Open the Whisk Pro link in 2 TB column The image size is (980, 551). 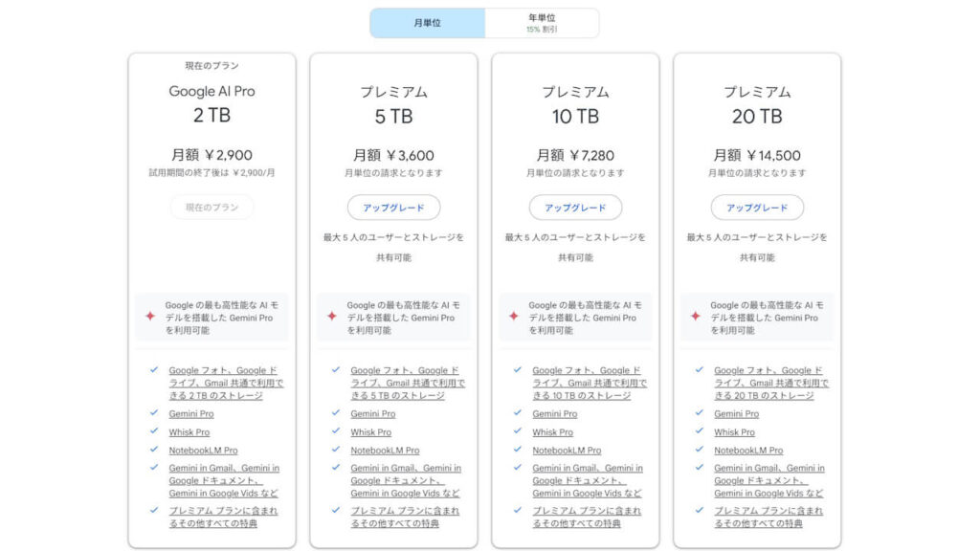189,431
